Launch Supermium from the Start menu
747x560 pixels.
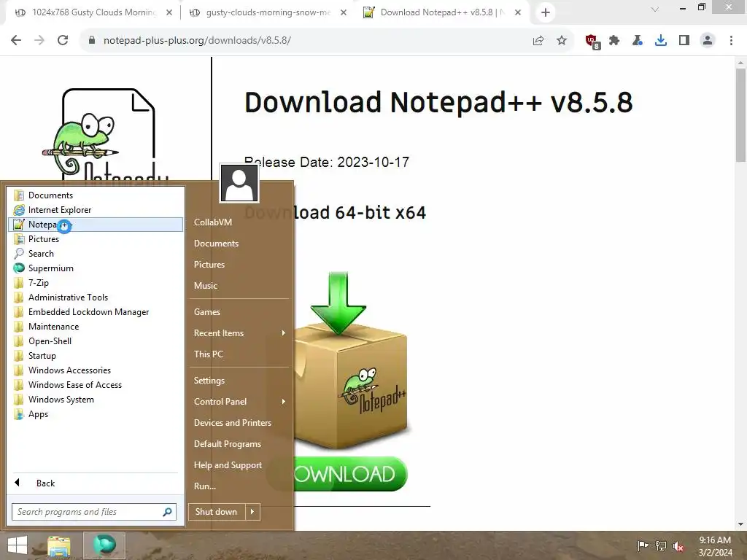(96, 268)
